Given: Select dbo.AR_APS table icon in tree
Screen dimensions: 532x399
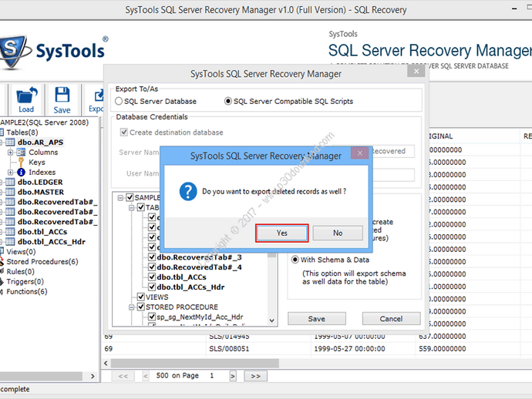Looking at the screenshot, I should (10, 142).
